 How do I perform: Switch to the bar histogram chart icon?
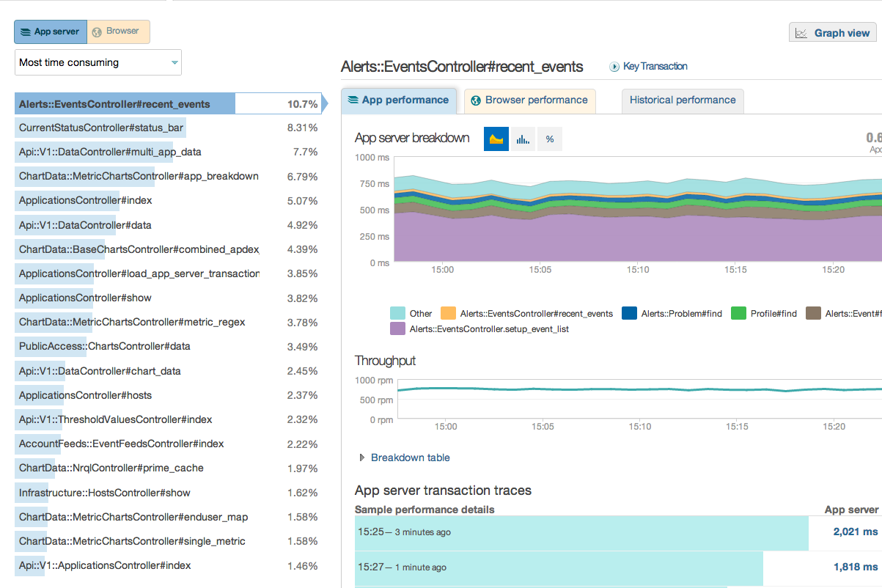523,139
